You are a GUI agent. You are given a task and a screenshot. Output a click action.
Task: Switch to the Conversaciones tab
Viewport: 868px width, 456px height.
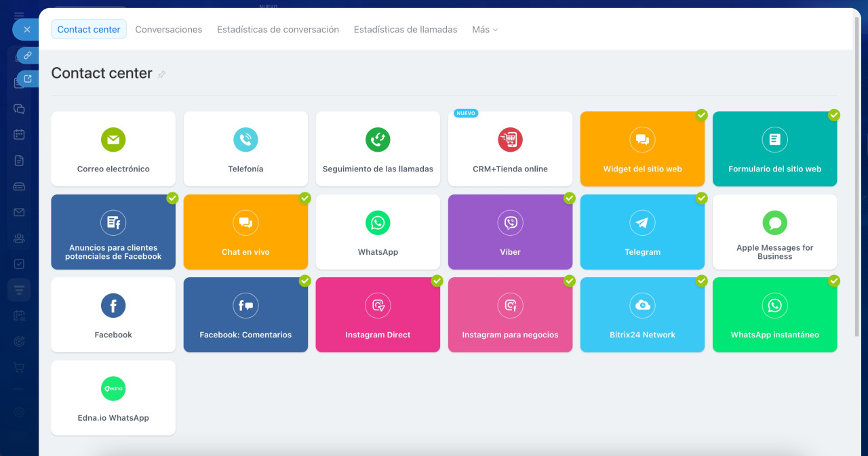point(169,30)
